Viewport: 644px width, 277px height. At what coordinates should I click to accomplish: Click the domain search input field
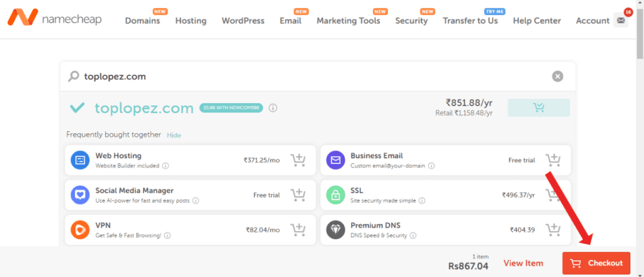tap(312, 77)
